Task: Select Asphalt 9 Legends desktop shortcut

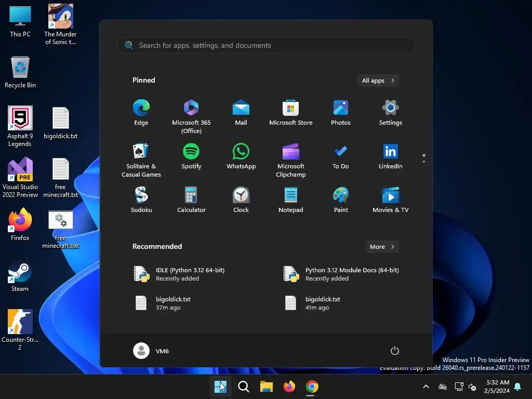Action: (x=20, y=127)
